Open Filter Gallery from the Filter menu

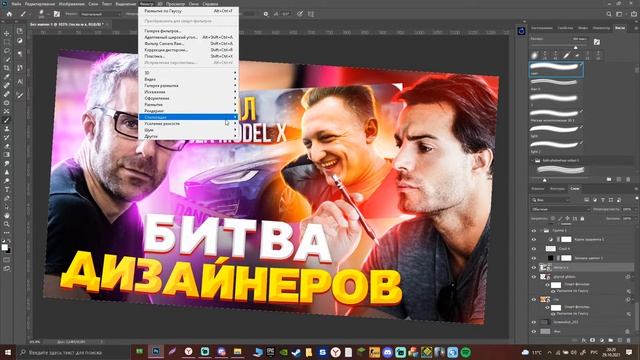(x=188, y=31)
